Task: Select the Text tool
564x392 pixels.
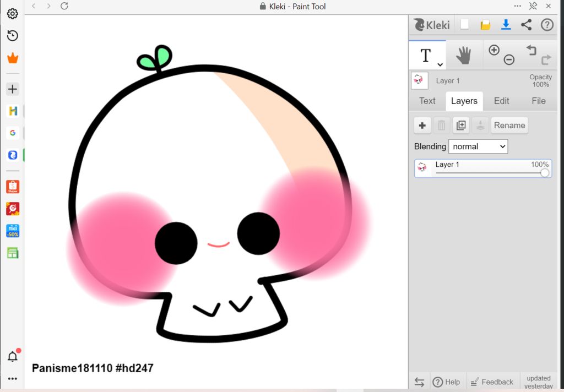Action: click(425, 55)
